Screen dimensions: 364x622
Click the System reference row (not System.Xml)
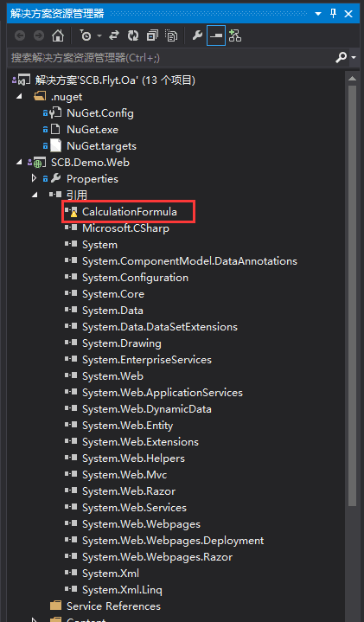[x=100, y=245]
